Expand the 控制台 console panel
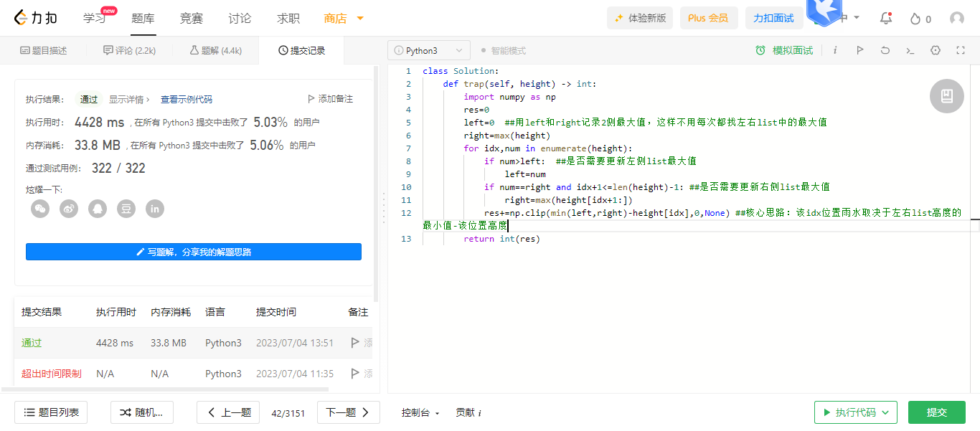The width and height of the screenshot is (980, 431). click(420, 412)
